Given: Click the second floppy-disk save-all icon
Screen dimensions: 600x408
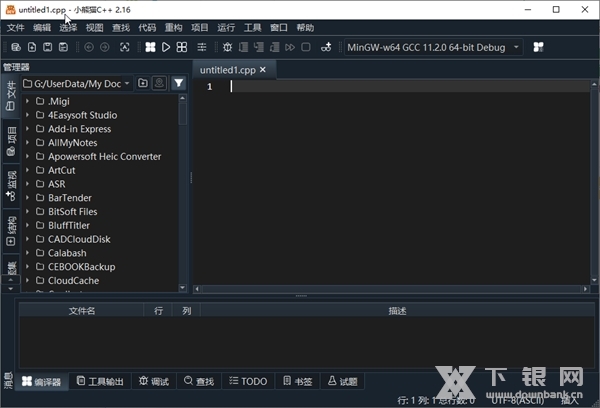Looking at the screenshot, I should [x=63, y=47].
